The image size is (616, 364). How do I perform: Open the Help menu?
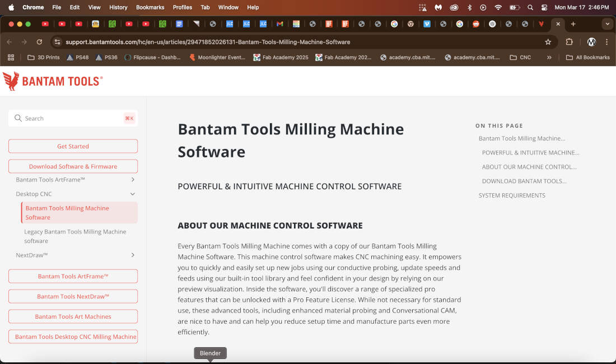253,7
